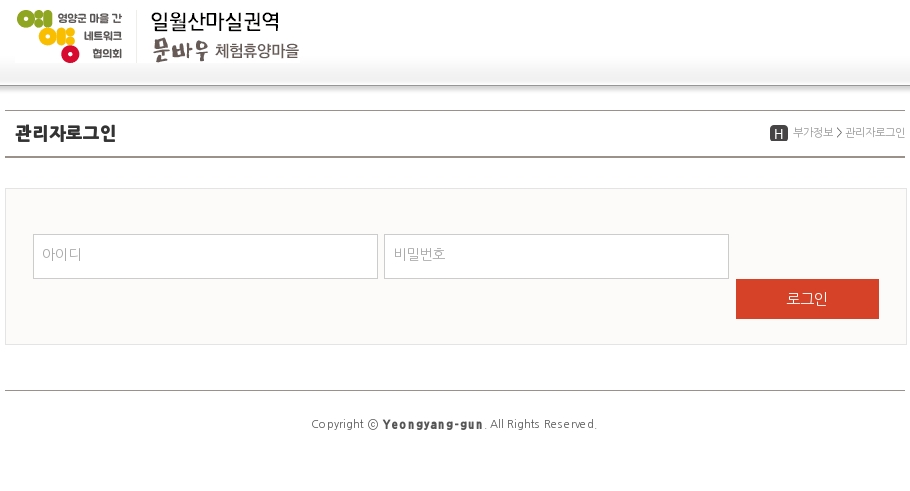Click the 네트워크 text in the logo
The width and height of the screenshot is (910, 491).
pos(103,36)
